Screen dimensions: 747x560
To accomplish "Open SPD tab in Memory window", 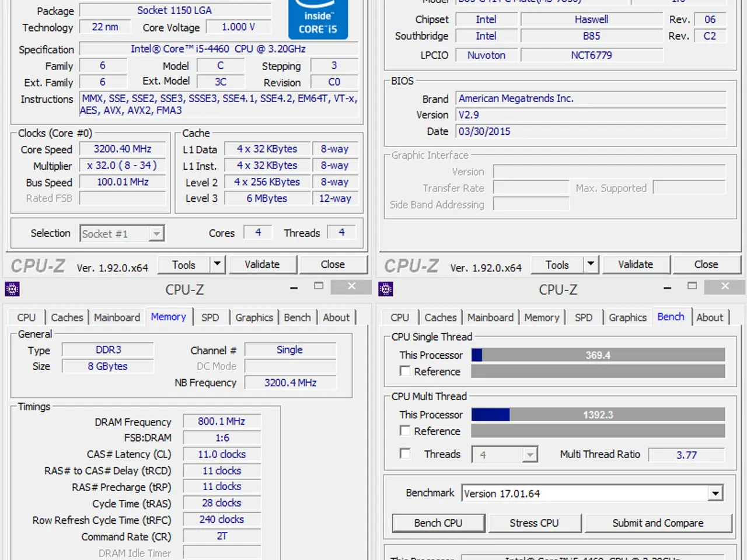I will click(x=210, y=317).
